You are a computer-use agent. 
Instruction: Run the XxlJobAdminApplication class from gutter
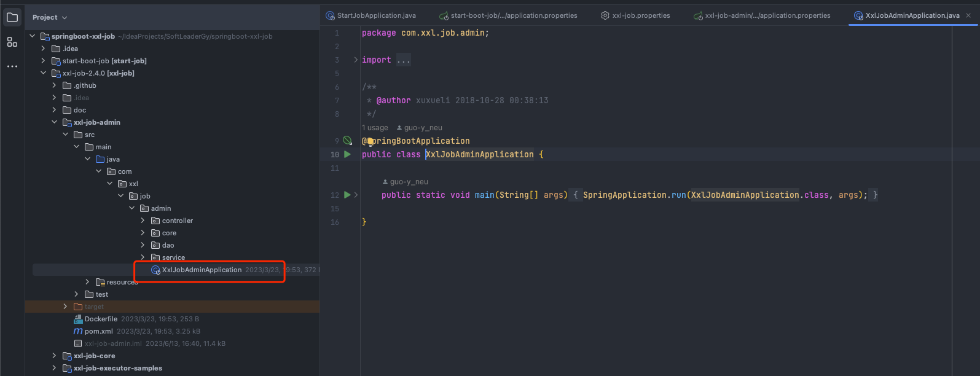point(347,154)
